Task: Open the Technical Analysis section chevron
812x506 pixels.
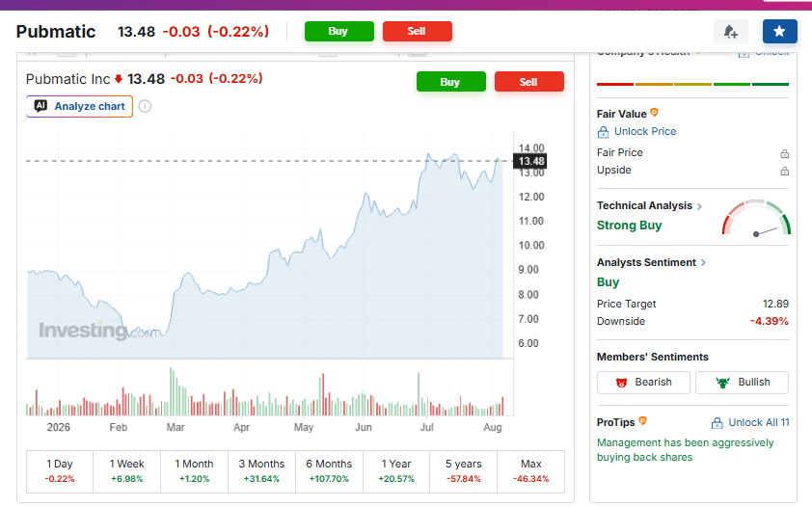Action: 699,206
